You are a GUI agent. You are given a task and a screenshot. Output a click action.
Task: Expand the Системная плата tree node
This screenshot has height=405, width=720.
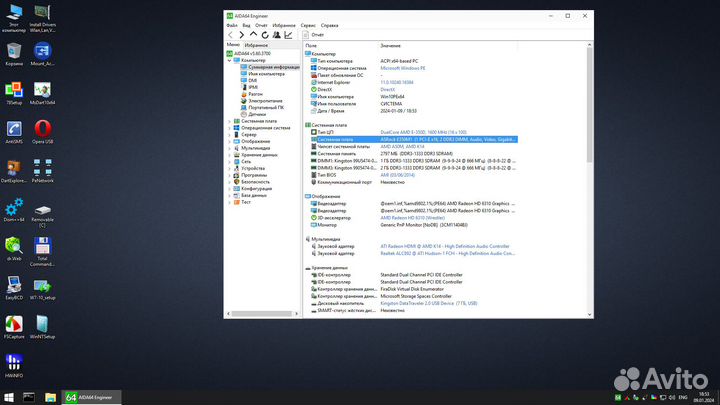[x=230, y=121]
